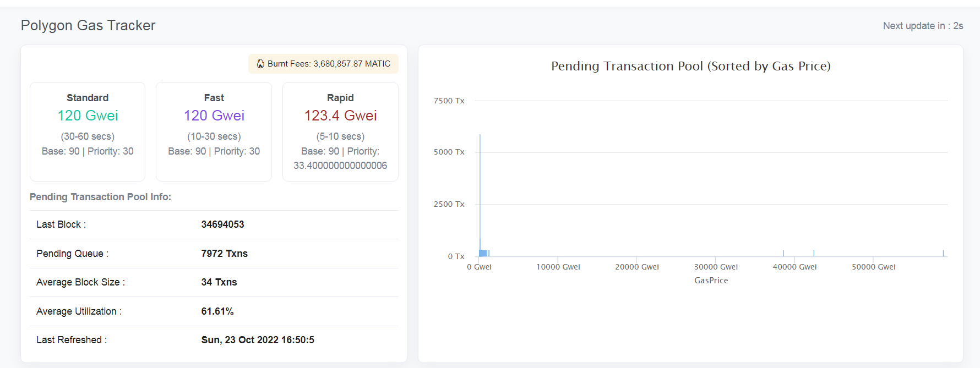980x368 pixels.
Task: Click the Last Refreshed timestamp
Action: [258, 340]
